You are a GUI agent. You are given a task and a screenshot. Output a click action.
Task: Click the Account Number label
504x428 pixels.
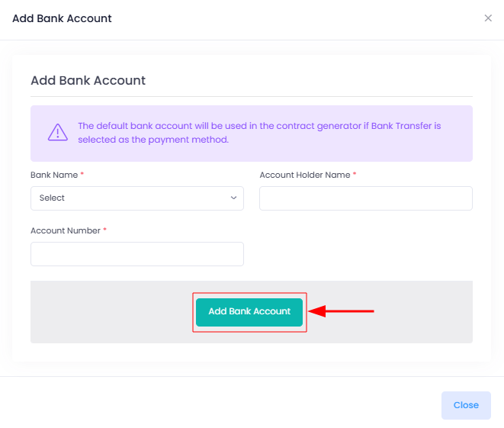[x=66, y=230]
